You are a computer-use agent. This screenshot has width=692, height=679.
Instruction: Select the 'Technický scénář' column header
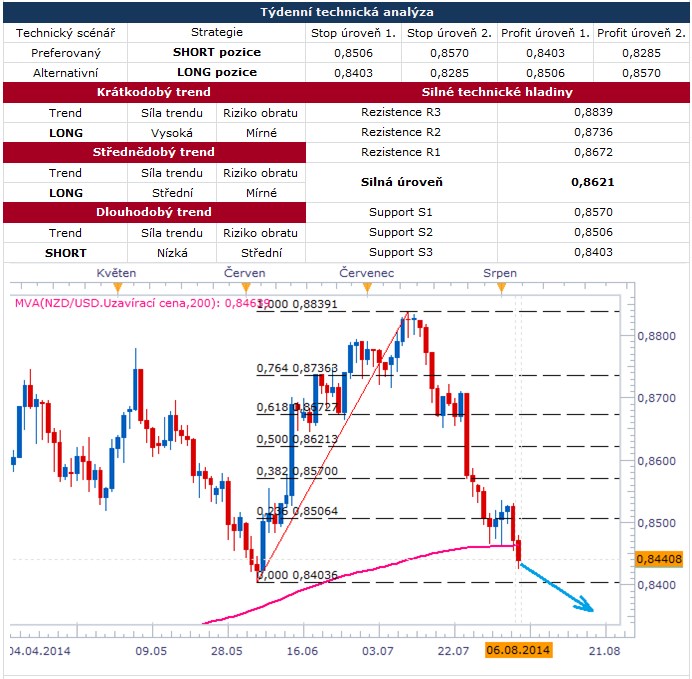pos(65,33)
